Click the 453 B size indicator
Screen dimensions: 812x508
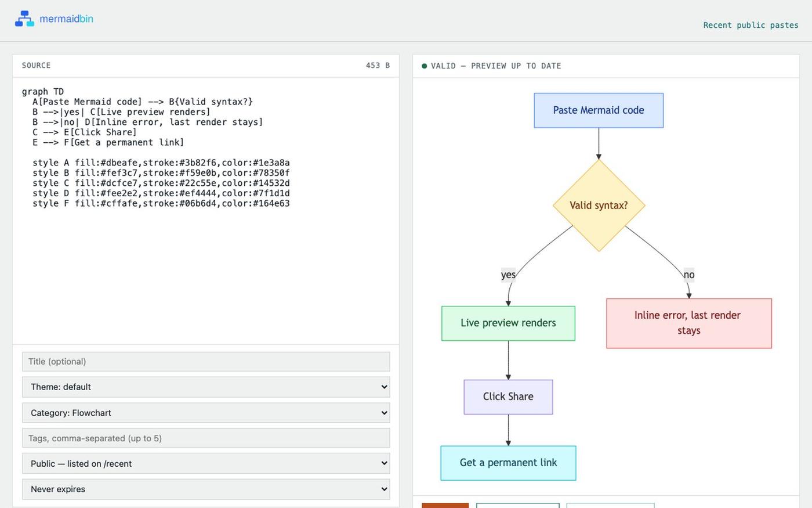[378, 66]
